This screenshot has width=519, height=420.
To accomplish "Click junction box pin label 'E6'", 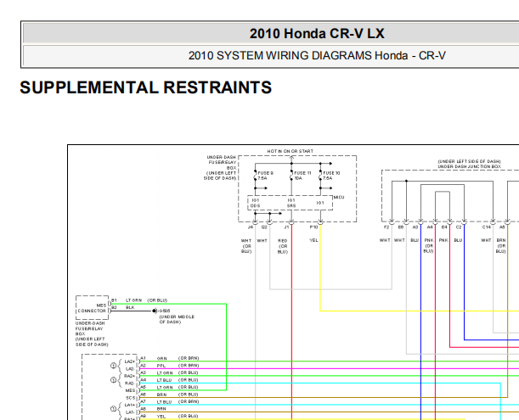I will [400, 227].
